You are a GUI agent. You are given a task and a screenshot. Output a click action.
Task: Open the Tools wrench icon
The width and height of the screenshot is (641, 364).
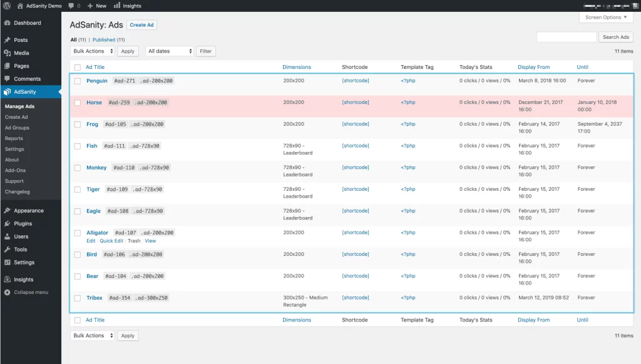pyautogui.click(x=8, y=249)
